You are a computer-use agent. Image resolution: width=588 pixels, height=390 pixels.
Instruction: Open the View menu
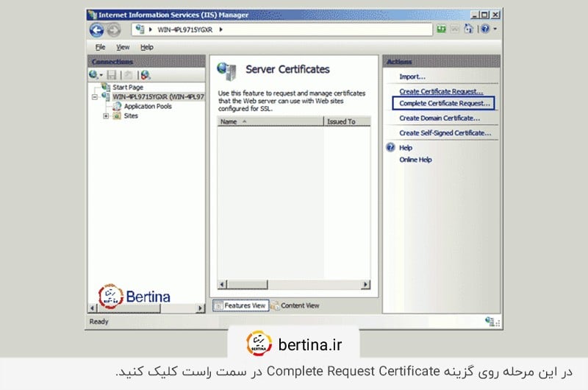point(123,47)
